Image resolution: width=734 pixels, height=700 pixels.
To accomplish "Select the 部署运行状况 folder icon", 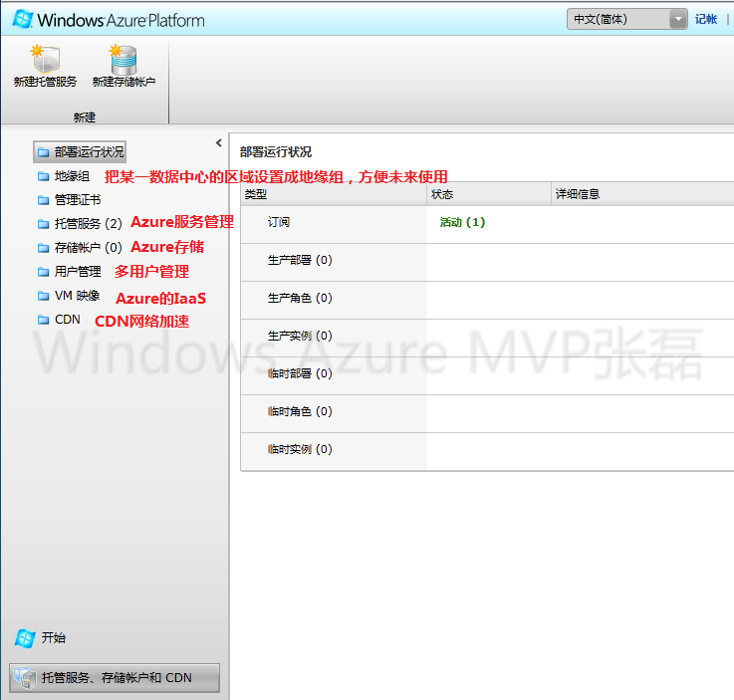I will tap(43, 152).
